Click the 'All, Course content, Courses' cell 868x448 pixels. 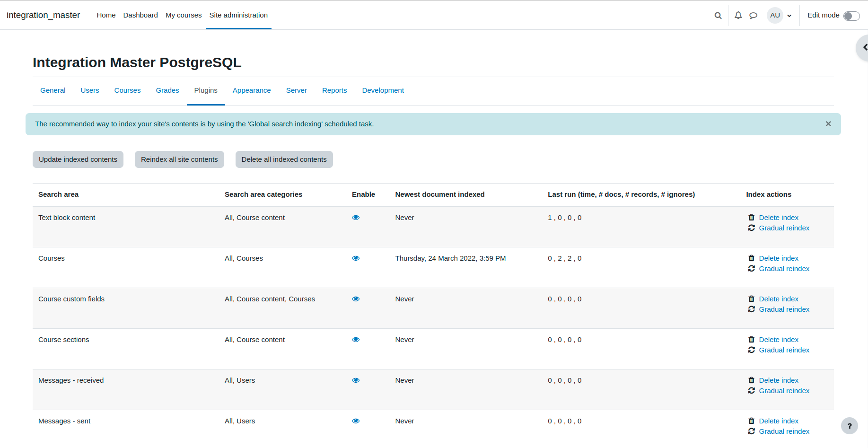[270, 299]
